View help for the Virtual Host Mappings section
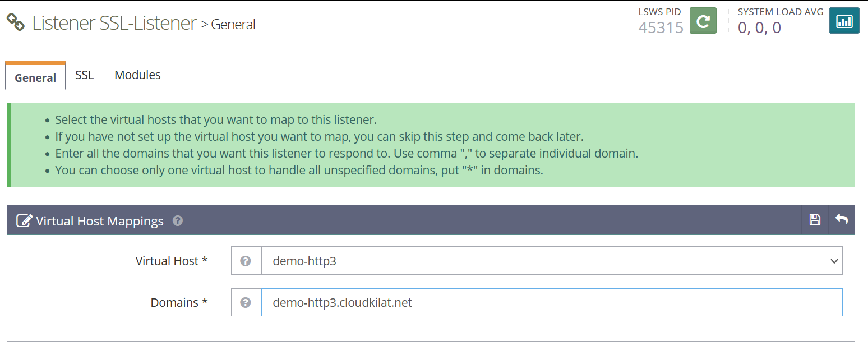This screenshot has height=350, width=868. pyautogui.click(x=177, y=221)
